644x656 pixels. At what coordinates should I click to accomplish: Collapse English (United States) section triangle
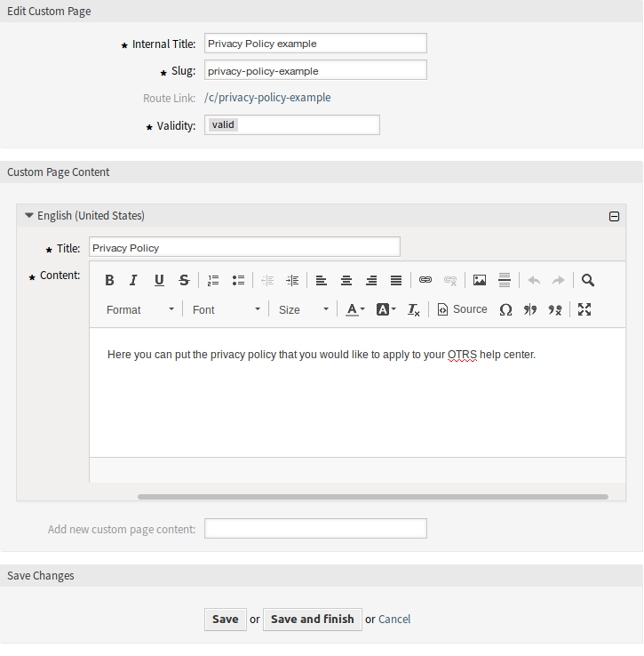[x=28, y=215]
